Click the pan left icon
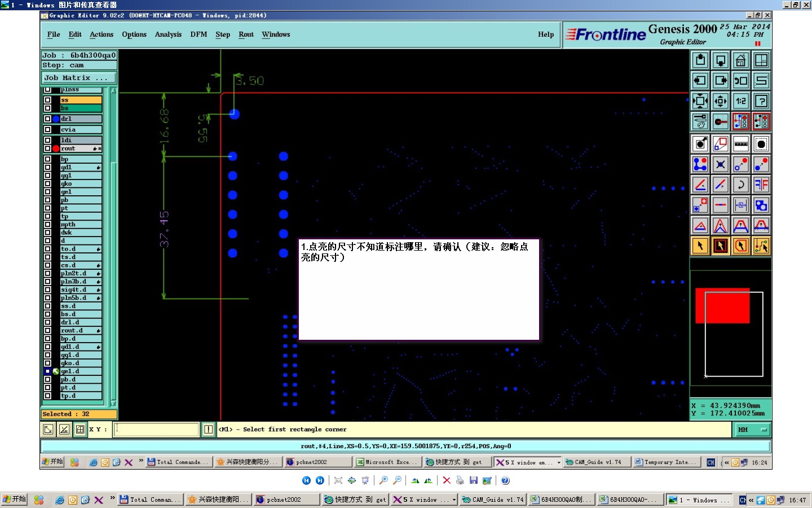The image size is (812, 508). 700,80
